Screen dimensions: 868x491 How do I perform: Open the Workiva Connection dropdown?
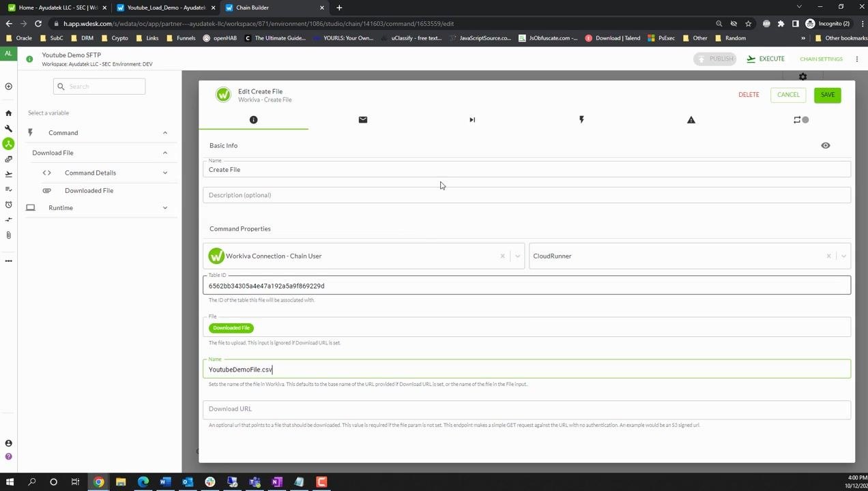coord(518,256)
